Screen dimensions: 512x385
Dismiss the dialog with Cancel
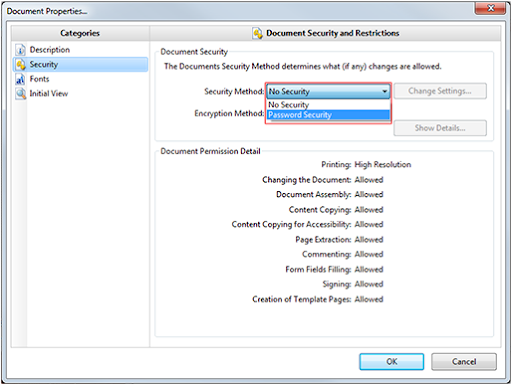(x=464, y=362)
